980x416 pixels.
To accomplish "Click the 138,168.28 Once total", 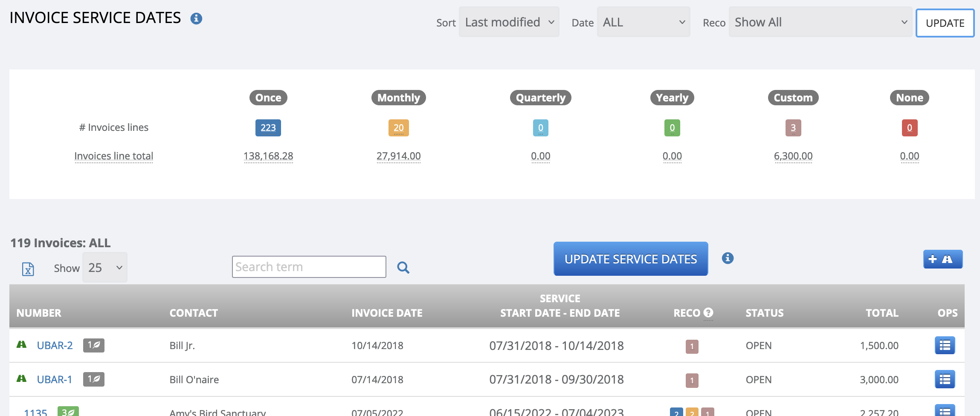I will point(268,156).
